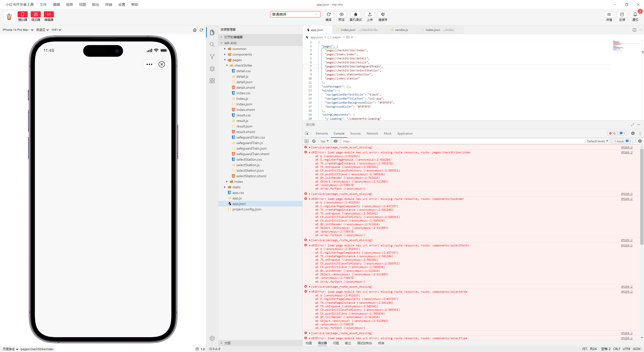Screen dimensions: 644x352
Task: Open project.config.json file
Action: coord(260,209)
